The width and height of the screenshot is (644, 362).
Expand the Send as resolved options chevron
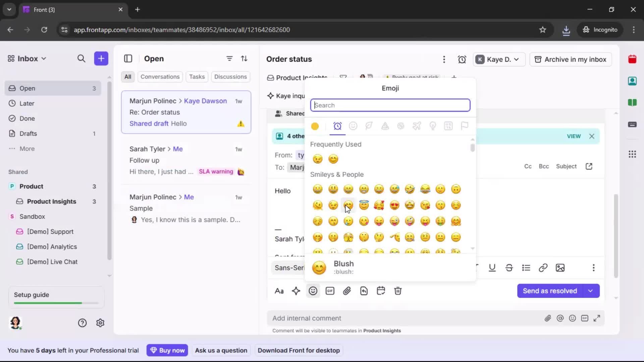click(591, 291)
